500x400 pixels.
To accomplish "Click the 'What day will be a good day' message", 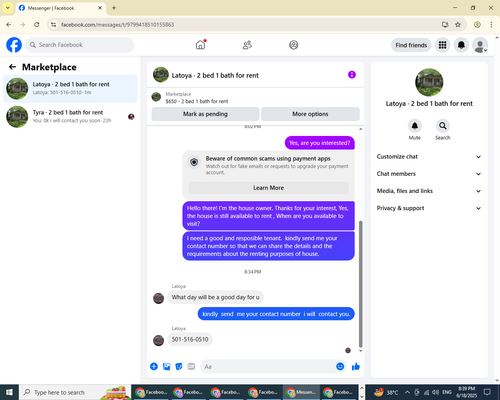I will point(215,297).
